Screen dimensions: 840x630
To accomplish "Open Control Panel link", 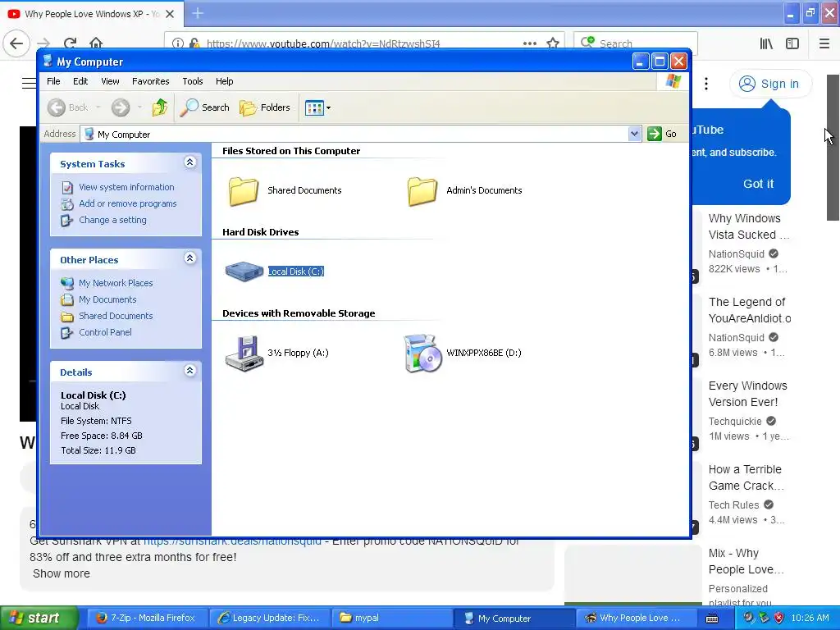I will [105, 332].
